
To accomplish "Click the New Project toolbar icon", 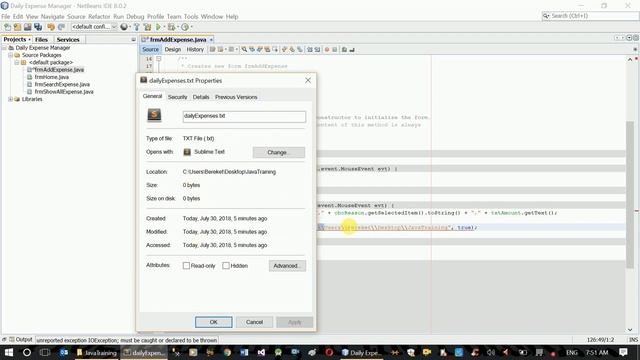I will click(x=17, y=27).
